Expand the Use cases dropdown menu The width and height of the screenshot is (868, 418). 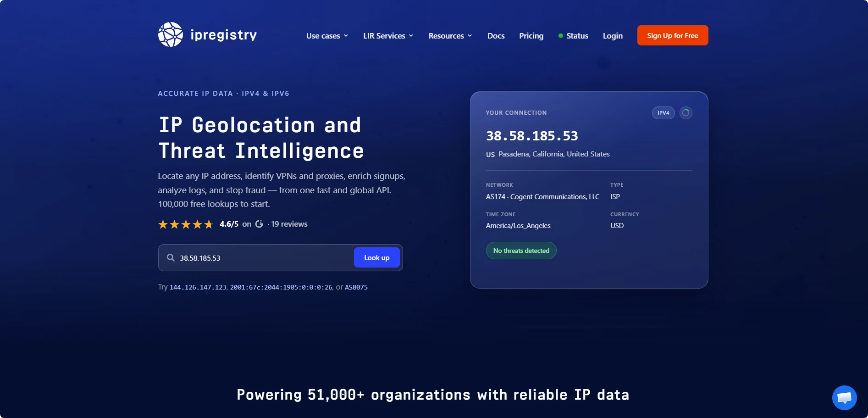(x=327, y=36)
